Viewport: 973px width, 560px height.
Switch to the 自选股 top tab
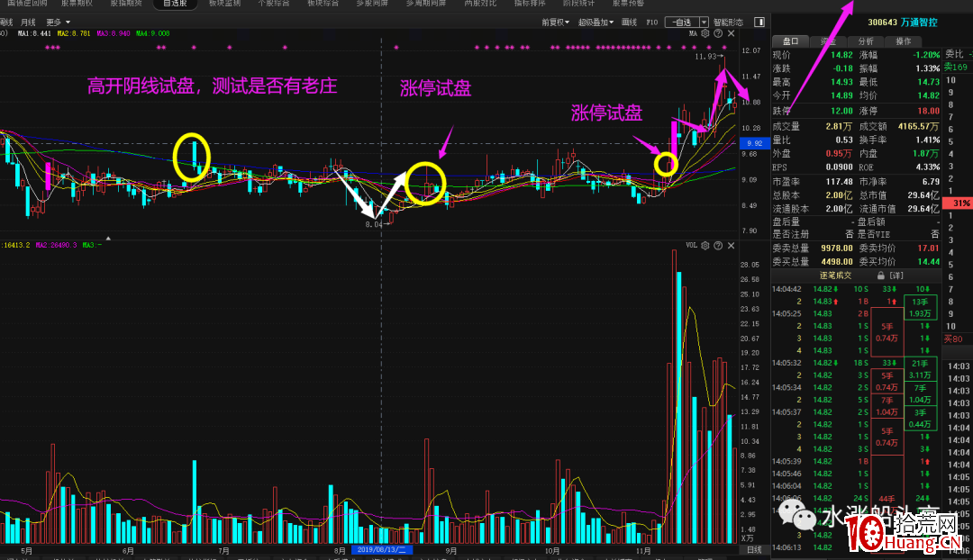coord(175,4)
